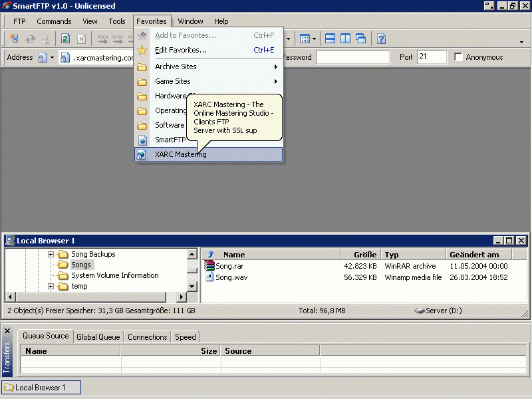Open the views dropdown arrow in toolbar
This screenshot has height=399, width=532.
(x=315, y=39)
